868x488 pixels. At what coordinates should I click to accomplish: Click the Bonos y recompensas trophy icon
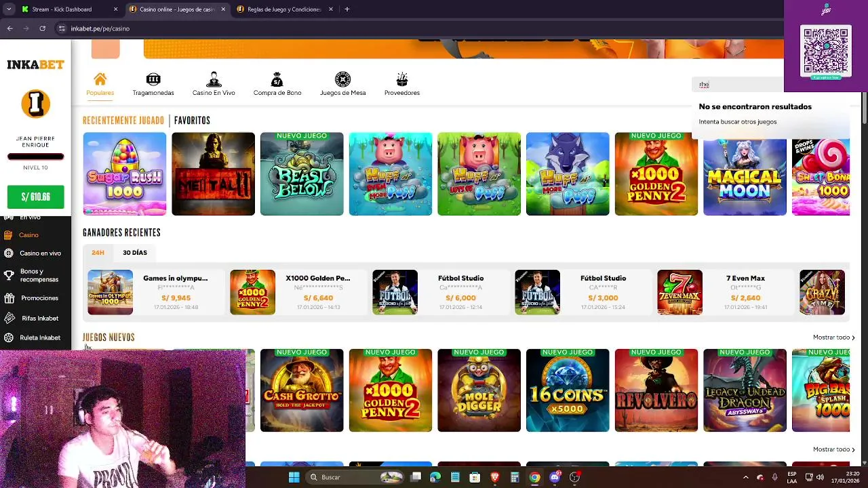point(9,275)
